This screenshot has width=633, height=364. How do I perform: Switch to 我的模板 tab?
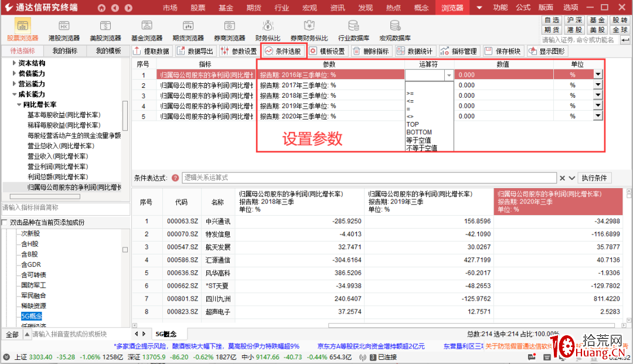(x=108, y=51)
